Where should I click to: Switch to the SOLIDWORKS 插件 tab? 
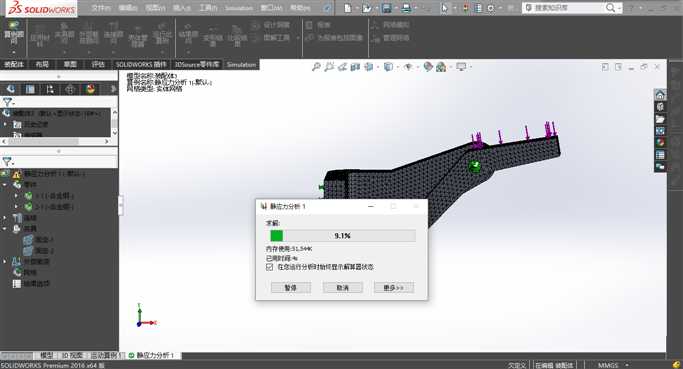pos(141,64)
